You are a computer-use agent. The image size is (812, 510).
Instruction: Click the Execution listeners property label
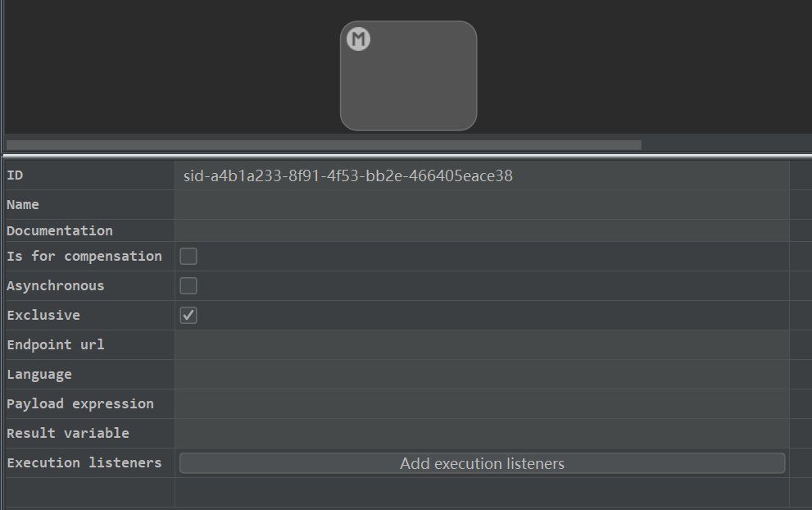pyautogui.click(x=84, y=462)
